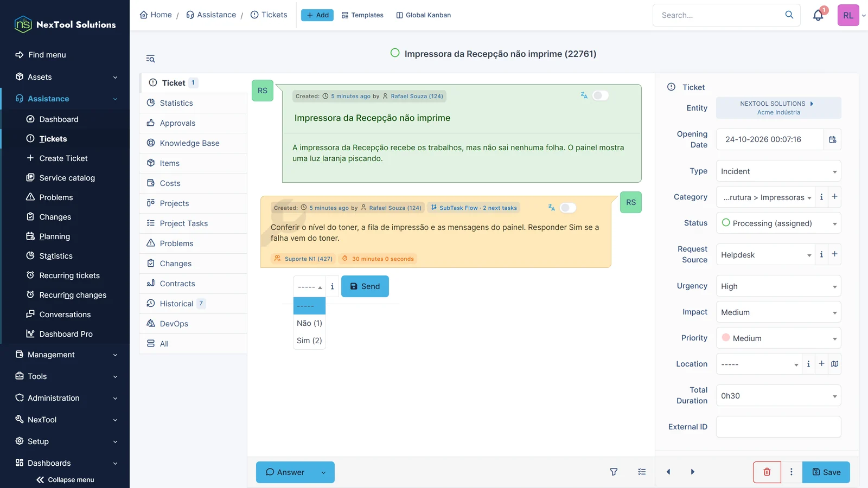This screenshot has height=488, width=868.
Task: Click the External ID input field
Action: click(x=778, y=427)
